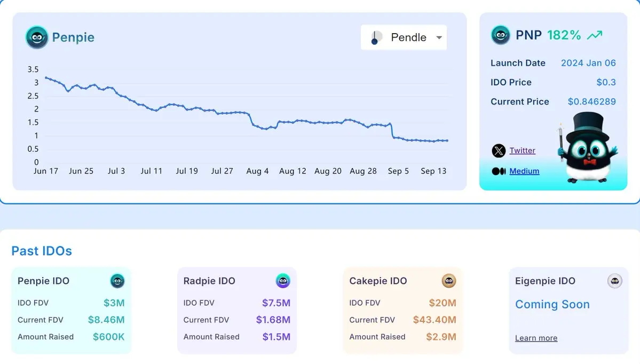Click the PNP token logo icon
640x364 pixels.
point(500,35)
